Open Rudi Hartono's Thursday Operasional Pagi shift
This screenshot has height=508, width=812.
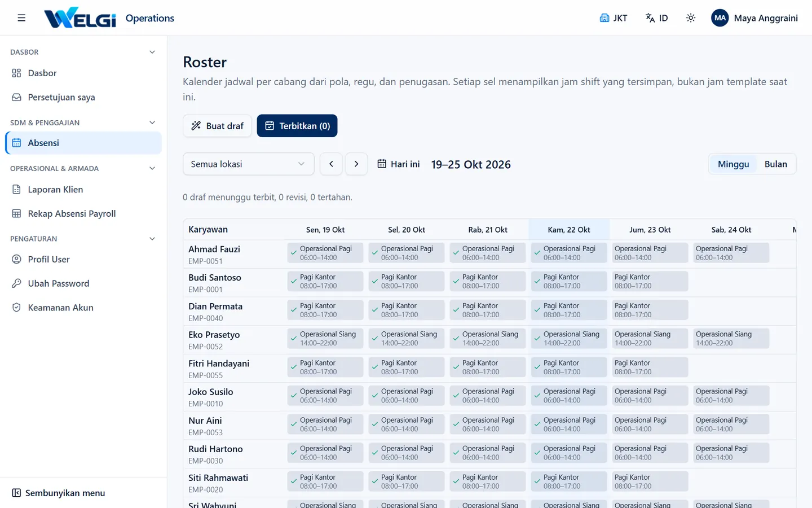[569, 453]
